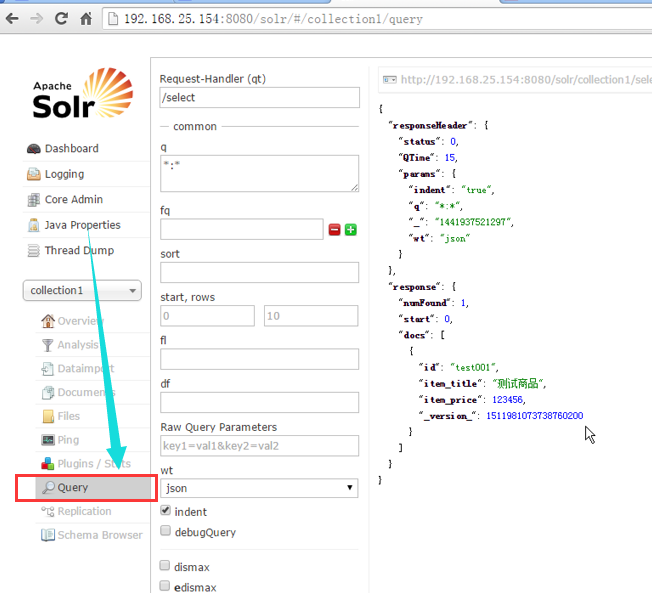Open the wt format dropdown

(259, 488)
